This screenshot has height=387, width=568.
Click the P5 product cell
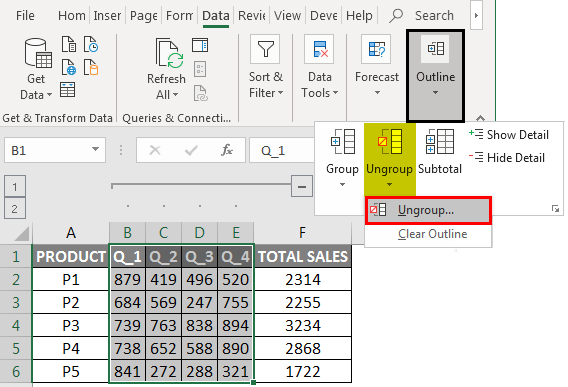point(71,371)
